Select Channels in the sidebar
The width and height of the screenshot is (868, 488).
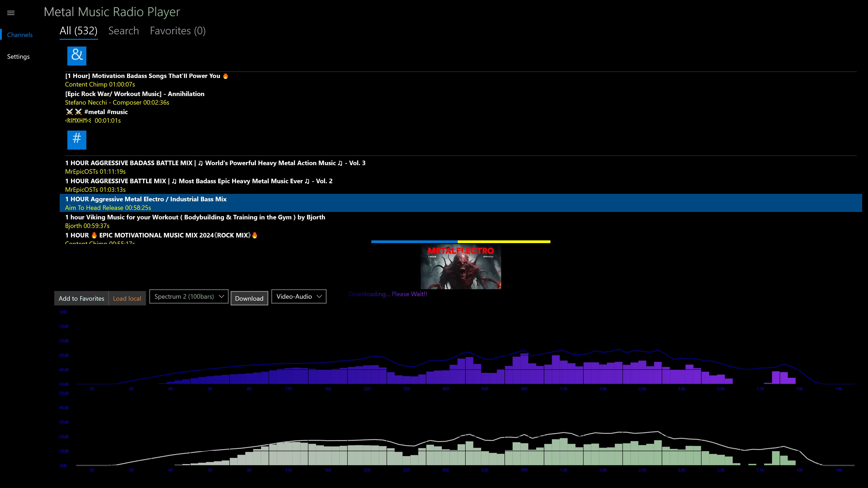(x=19, y=35)
